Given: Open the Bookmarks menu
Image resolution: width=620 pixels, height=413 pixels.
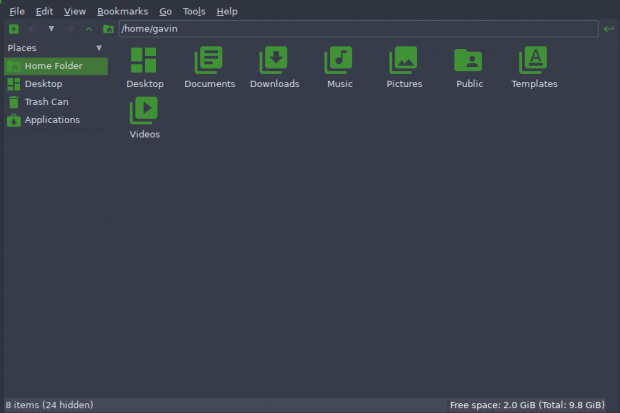Looking at the screenshot, I should [123, 11].
